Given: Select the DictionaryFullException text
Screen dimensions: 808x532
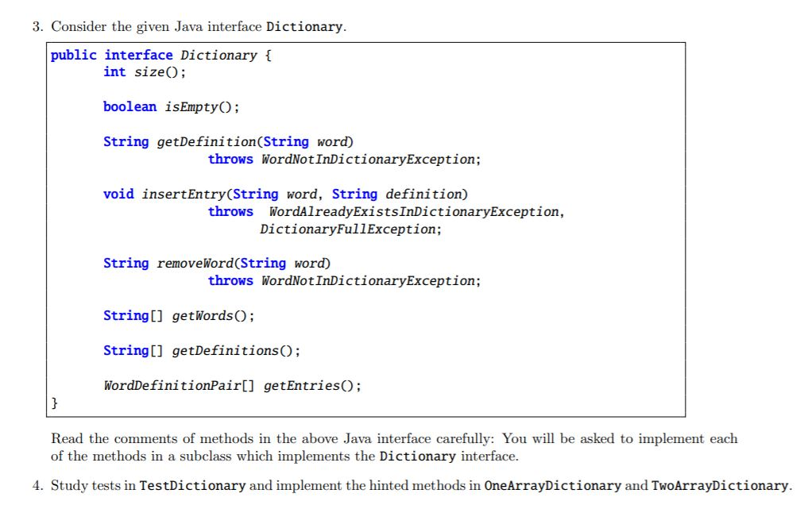Looking at the screenshot, I should coord(352,229).
